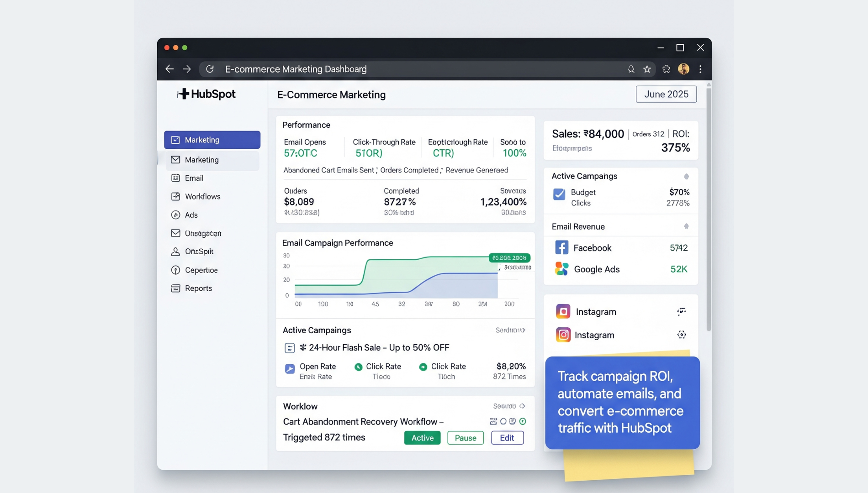Click the Facebook icon in Email Revenue
The image size is (868, 493).
click(x=561, y=247)
